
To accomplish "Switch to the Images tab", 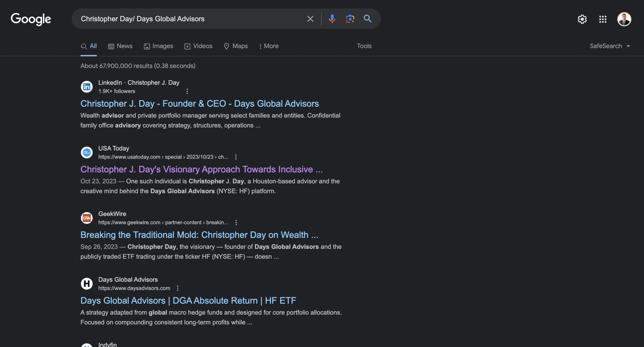I will pos(158,46).
